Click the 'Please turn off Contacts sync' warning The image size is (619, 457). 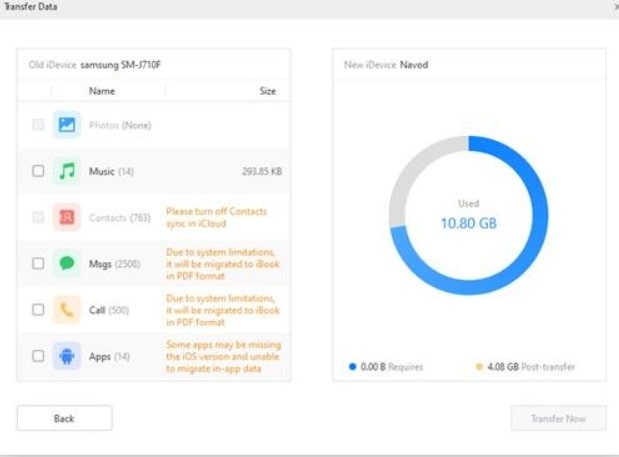(x=216, y=217)
